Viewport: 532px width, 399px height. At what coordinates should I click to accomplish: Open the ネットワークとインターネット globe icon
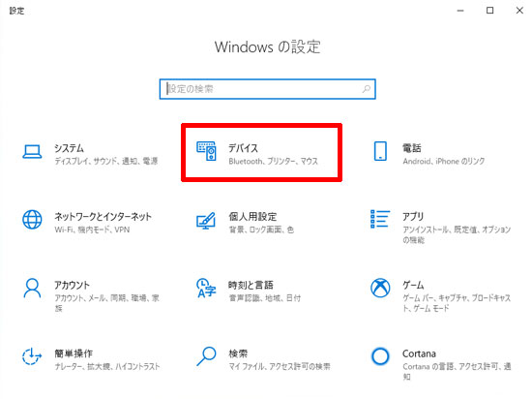pyautogui.click(x=32, y=220)
